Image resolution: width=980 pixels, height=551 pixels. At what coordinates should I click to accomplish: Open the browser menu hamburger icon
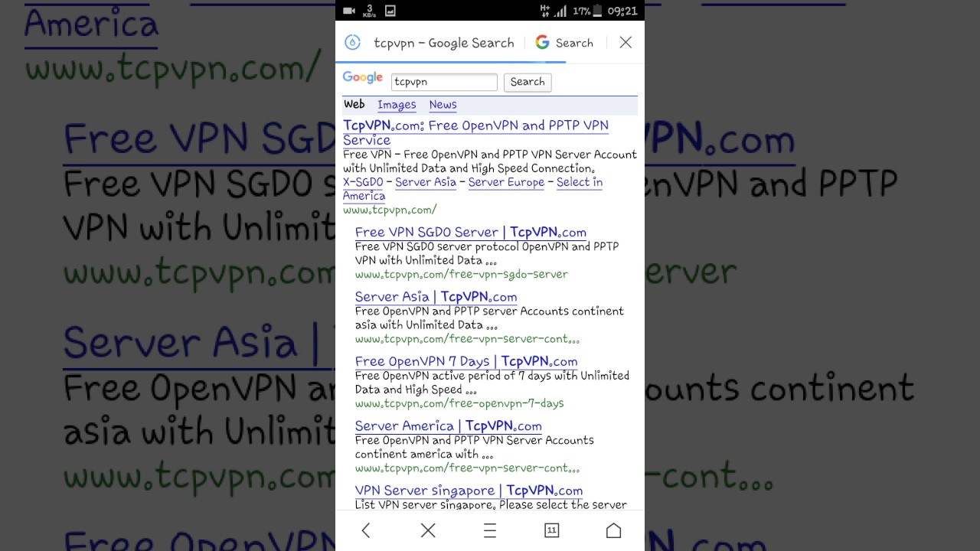[x=490, y=530]
